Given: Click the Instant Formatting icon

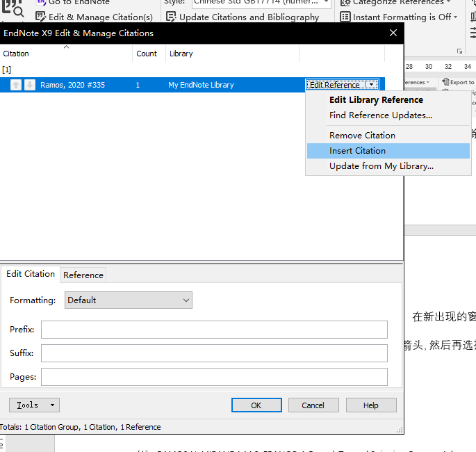Looking at the screenshot, I should tap(345, 17).
